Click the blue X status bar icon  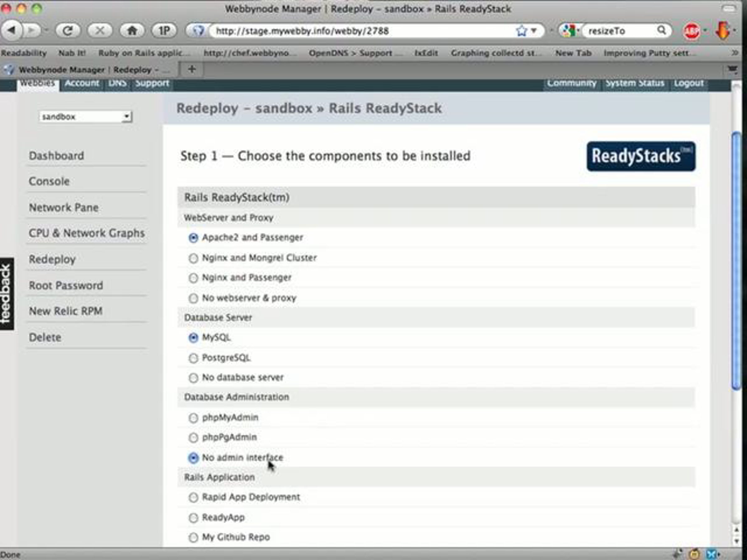tap(712, 554)
